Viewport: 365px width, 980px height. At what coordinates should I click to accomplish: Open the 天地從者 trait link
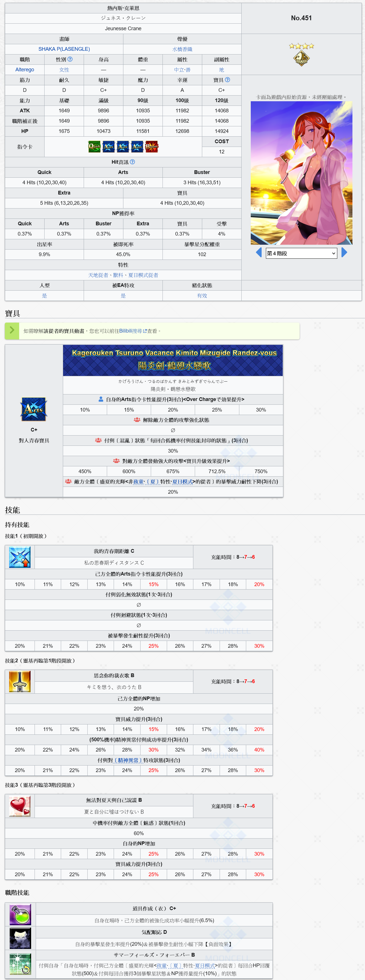click(x=98, y=275)
